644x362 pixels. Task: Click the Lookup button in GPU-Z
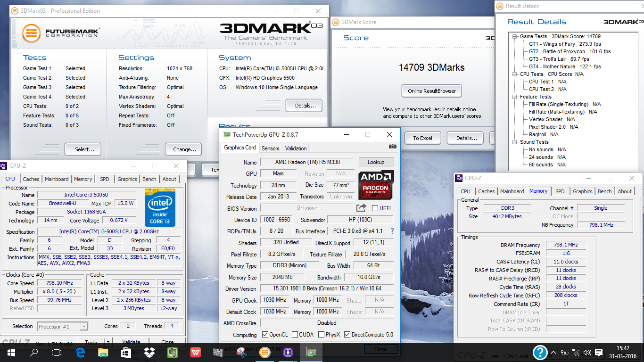[x=376, y=162]
